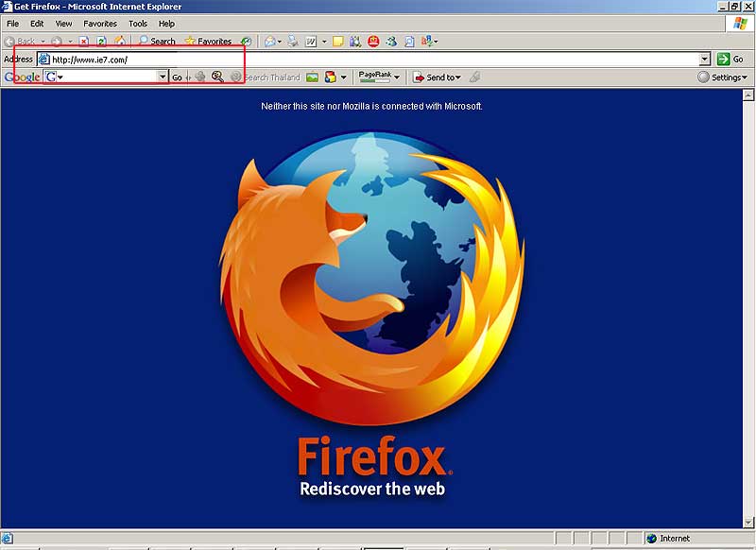
Task: Expand the Google toolbar Settings menu
Action: point(724,77)
